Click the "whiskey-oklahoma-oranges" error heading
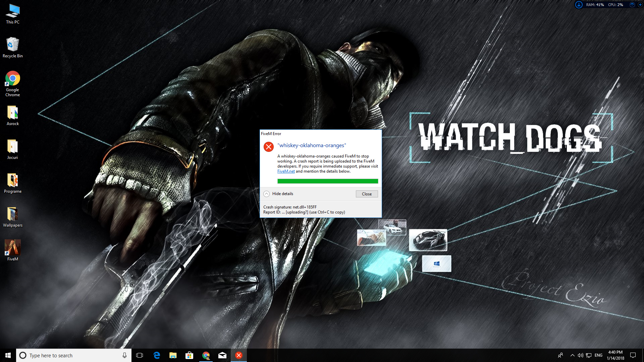The width and height of the screenshot is (644, 362). pyautogui.click(x=312, y=145)
